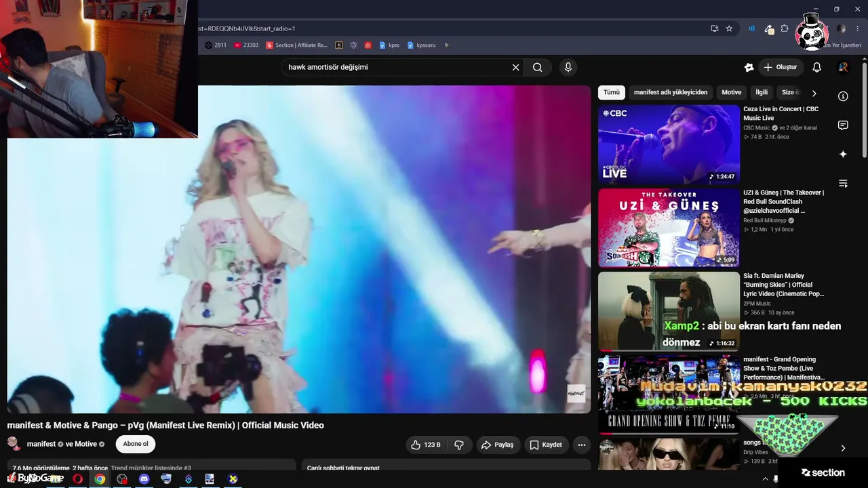Expand next item with the lower-right chevron

(x=843, y=448)
